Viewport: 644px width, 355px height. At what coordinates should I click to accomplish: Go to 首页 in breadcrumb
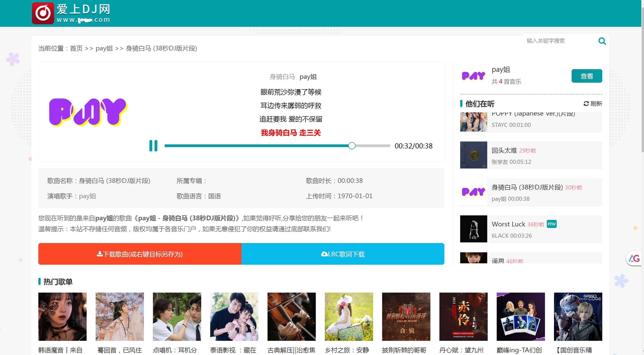pyautogui.click(x=76, y=48)
